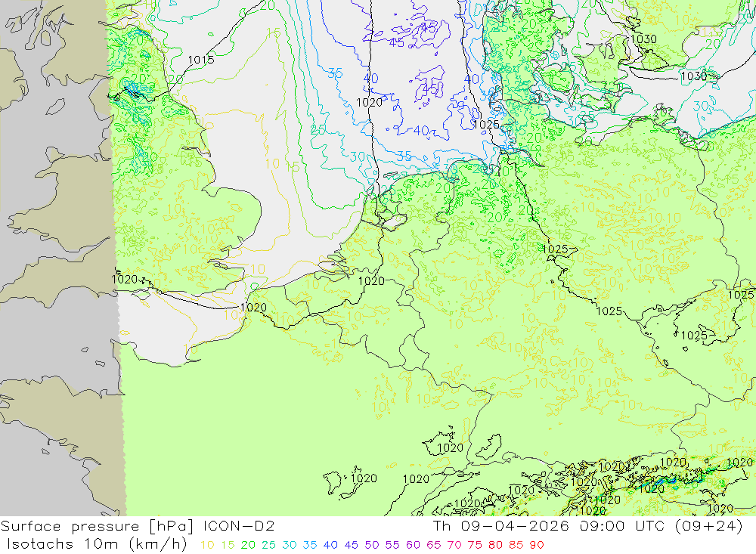The image size is (756, 554).
Task: Select legend value 60 in the Isotachs scale
Action: 414,545
